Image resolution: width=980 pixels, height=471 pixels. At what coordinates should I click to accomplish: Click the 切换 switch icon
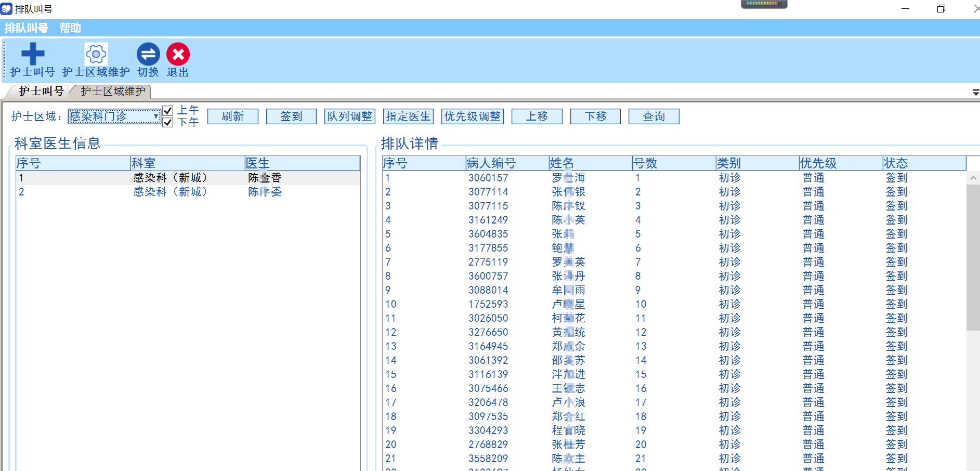[148, 54]
